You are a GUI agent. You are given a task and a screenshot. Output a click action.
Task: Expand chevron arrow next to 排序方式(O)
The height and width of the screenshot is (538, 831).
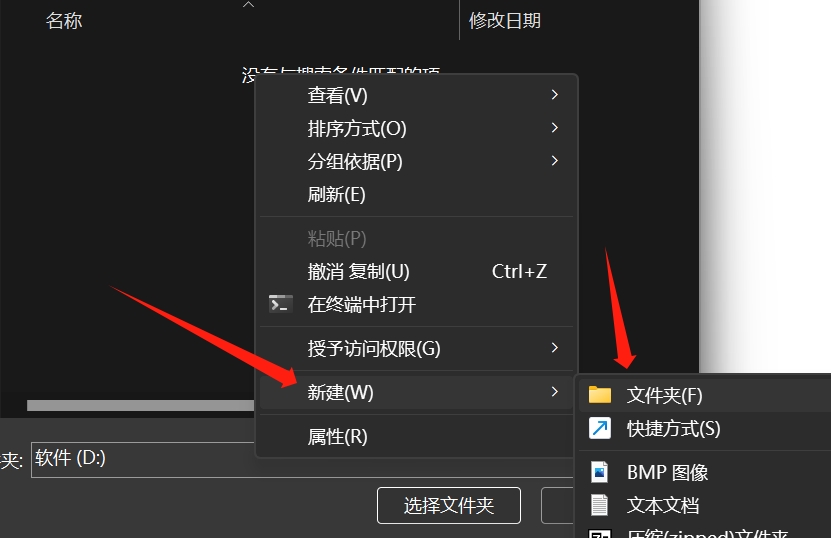point(554,128)
